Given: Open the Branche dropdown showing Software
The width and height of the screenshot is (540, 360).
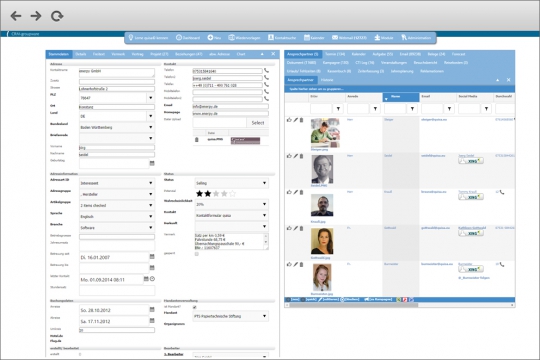Looking at the screenshot, I should tap(117, 228).
